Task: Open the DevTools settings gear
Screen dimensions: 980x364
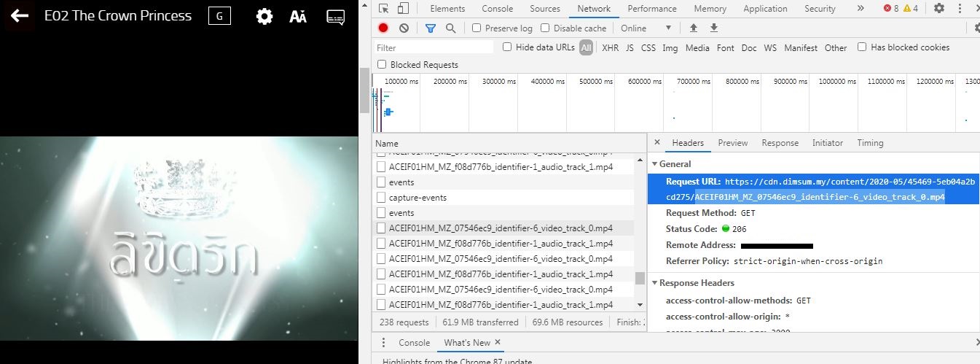Action: tap(939, 8)
